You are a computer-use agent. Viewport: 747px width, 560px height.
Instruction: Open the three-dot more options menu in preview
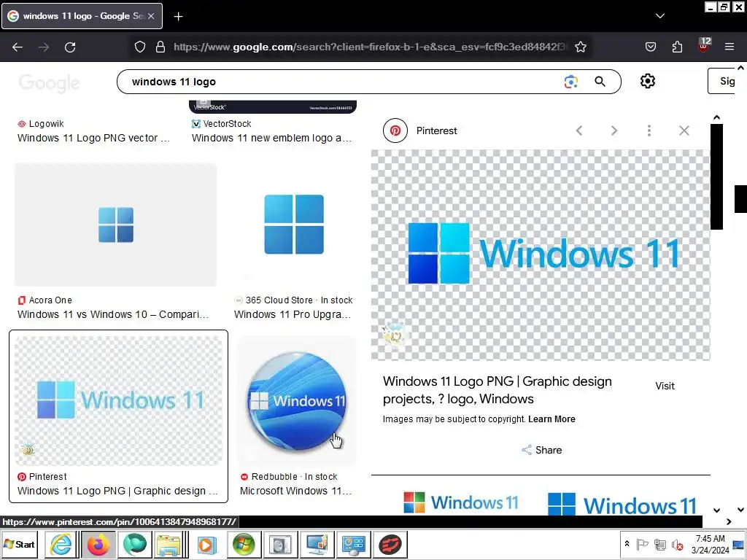[649, 131]
